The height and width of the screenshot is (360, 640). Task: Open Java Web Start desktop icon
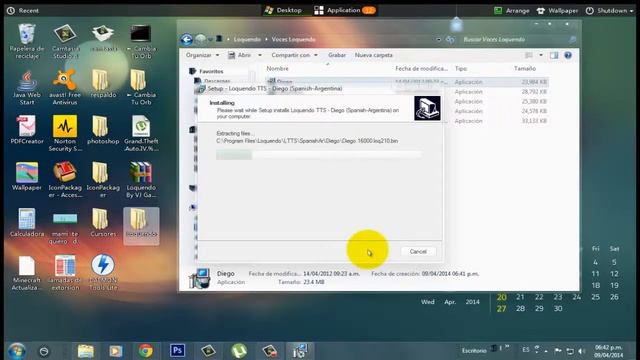click(x=27, y=87)
